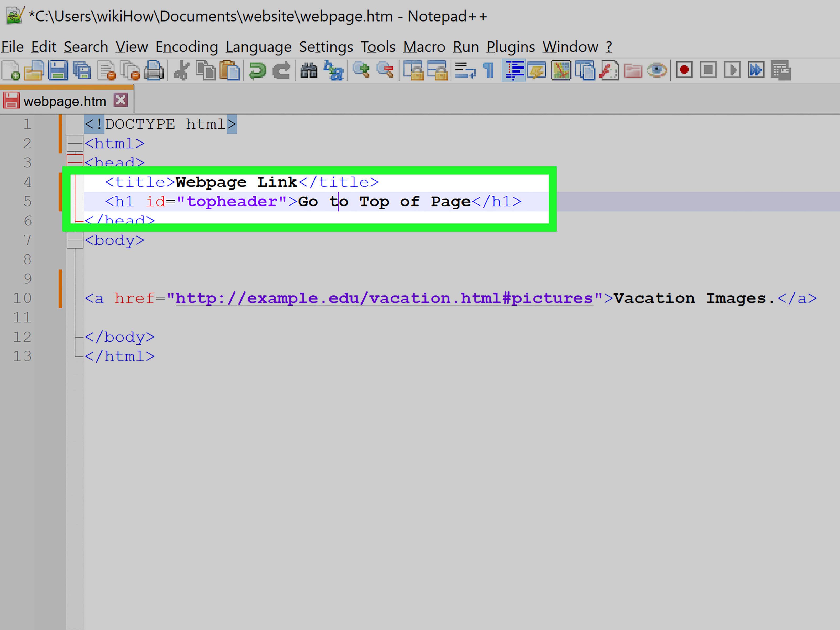Viewport: 840px width, 630px height.
Task: Open the Plugins menu
Action: 510,47
